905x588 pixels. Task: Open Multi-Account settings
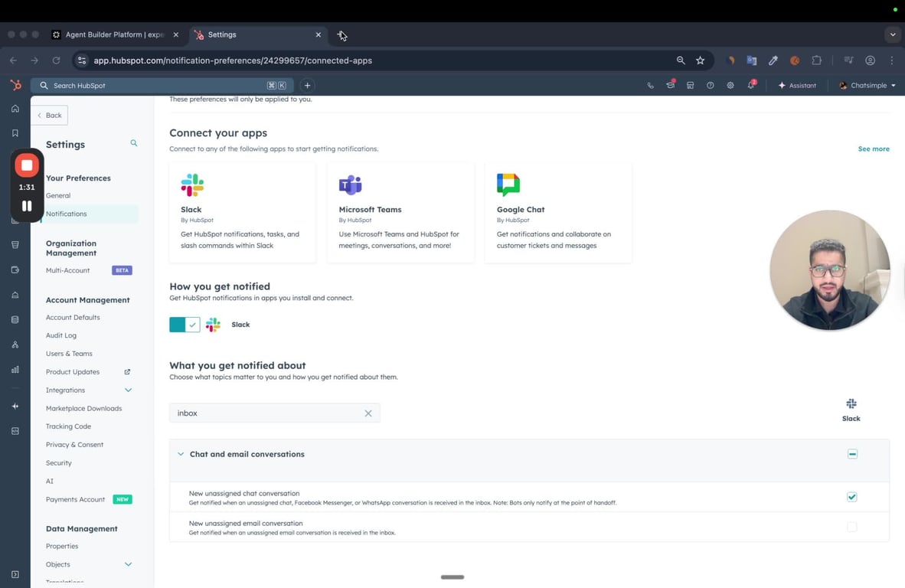click(x=67, y=270)
